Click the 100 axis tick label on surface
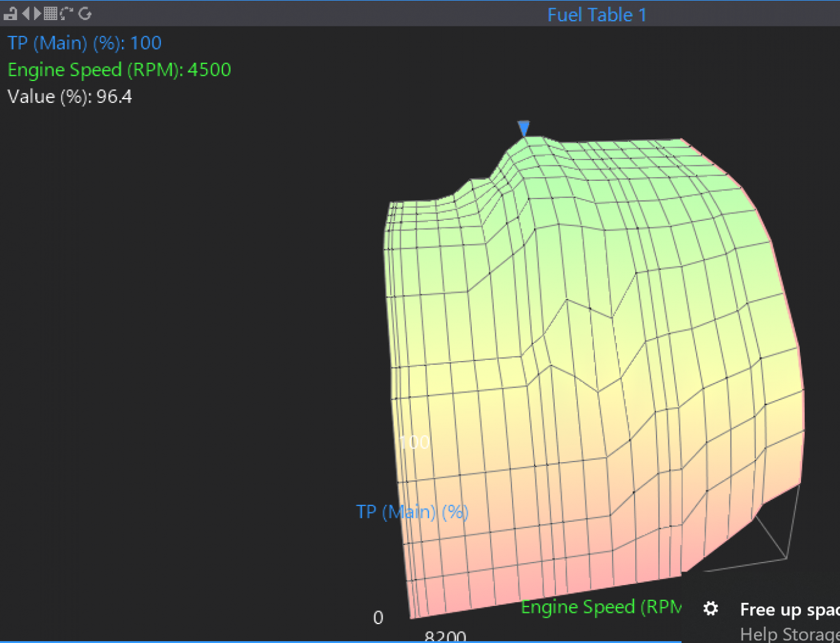The image size is (840, 643). 415,442
